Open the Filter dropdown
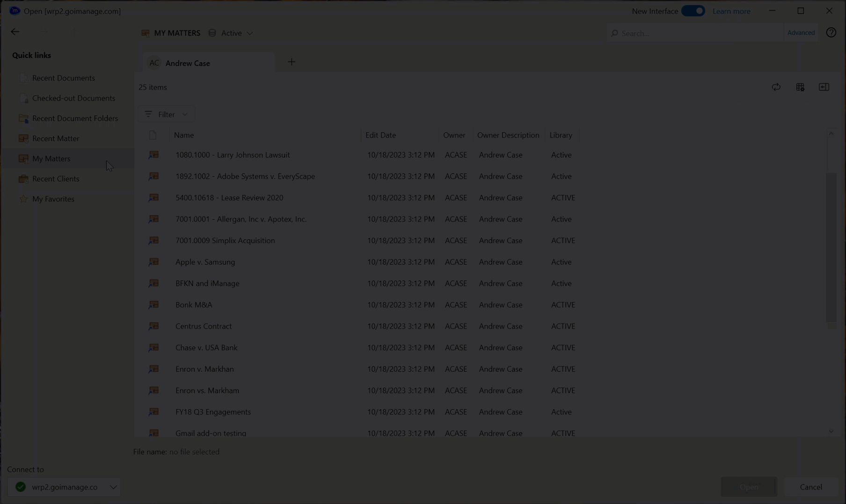This screenshot has width=846, height=504. (167, 115)
